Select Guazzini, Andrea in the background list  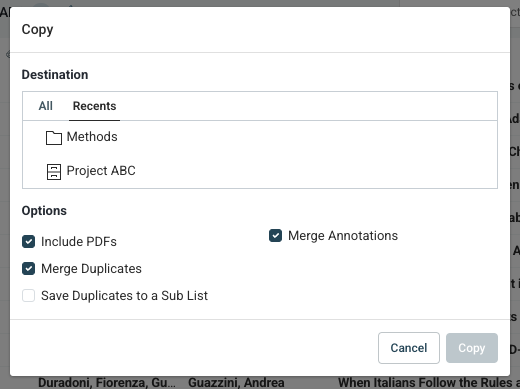pyautogui.click(x=236, y=383)
